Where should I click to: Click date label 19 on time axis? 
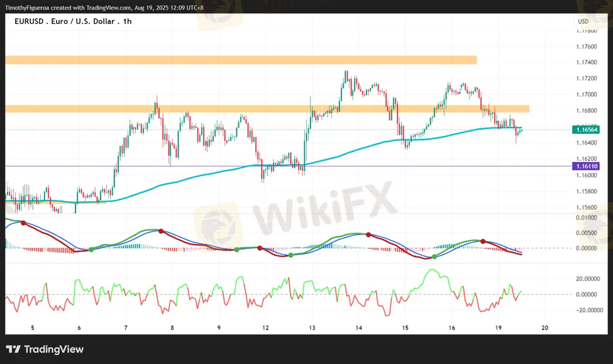click(x=498, y=328)
